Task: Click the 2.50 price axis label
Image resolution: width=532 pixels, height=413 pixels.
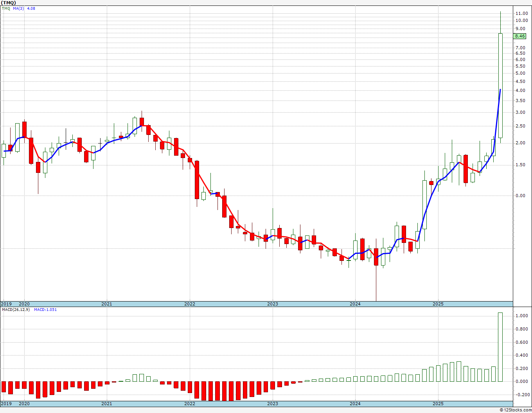Action: click(x=520, y=126)
